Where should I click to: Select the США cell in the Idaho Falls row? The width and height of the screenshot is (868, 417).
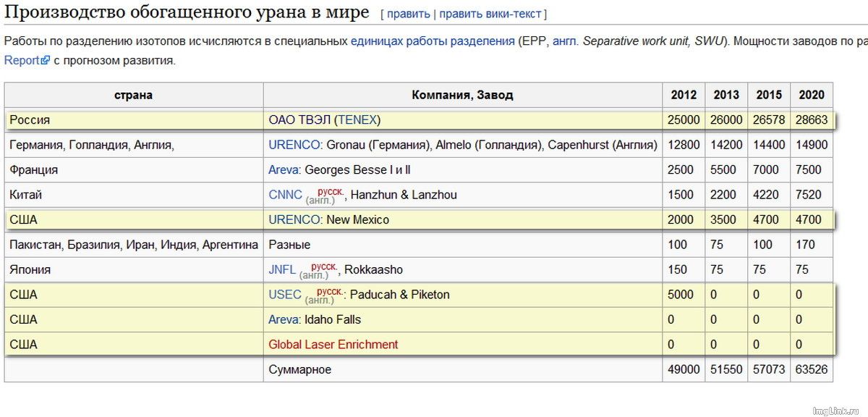click(x=134, y=319)
